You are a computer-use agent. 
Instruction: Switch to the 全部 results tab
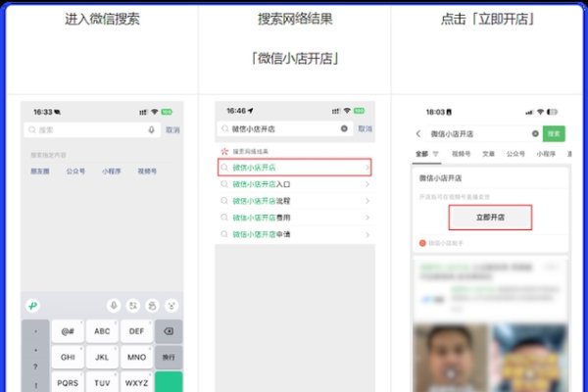421,154
